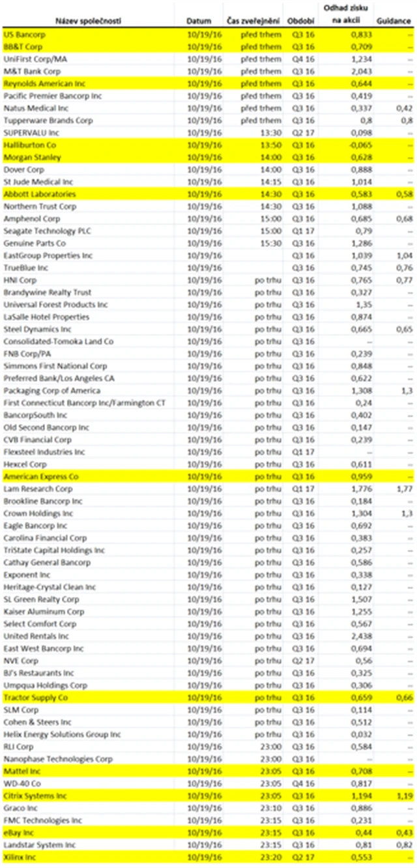Viewport: 417px width, 868px height.
Task: Select the 'Abbott Laboratories' cell
Action: (87, 194)
